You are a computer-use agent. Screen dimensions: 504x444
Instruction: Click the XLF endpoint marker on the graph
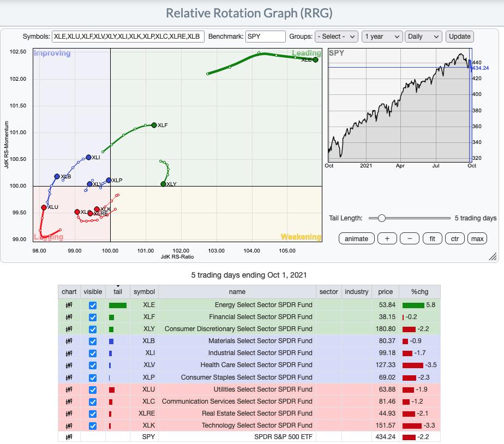[x=154, y=125]
